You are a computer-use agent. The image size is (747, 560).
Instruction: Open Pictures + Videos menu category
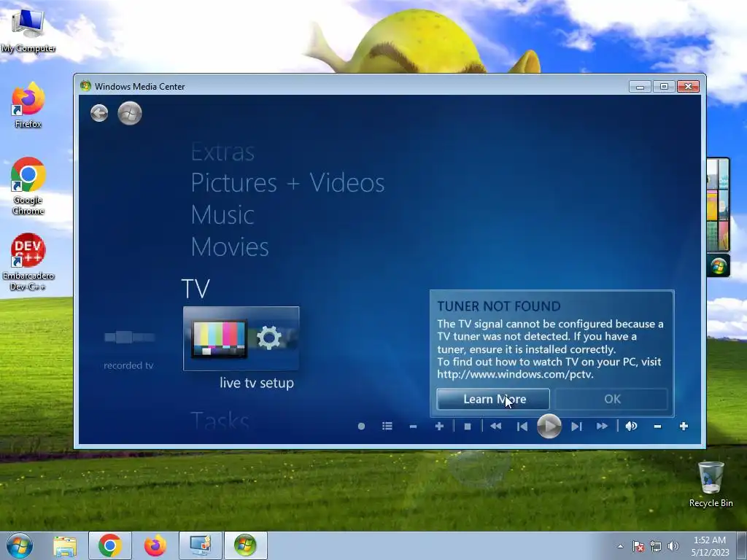pos(287,183)
